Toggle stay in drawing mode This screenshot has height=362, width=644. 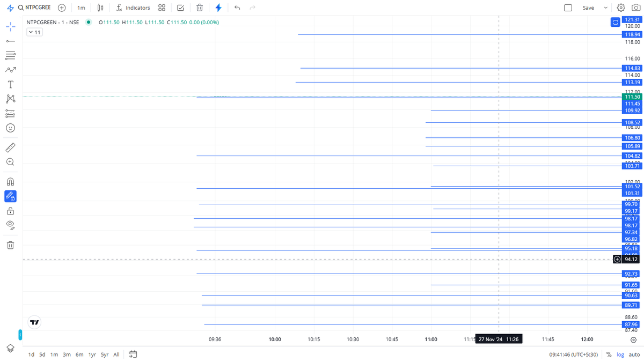(10, 196)
